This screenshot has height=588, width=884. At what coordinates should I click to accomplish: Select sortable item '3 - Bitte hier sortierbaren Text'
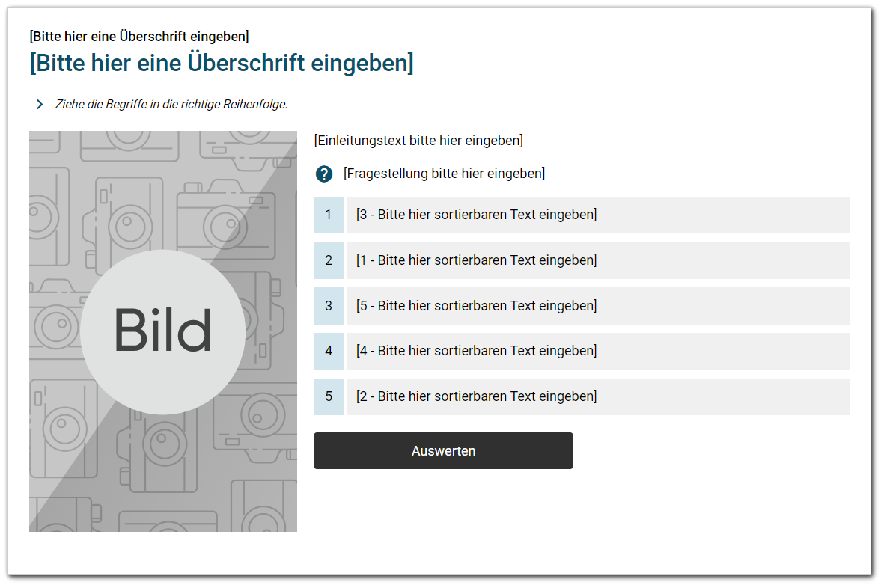(x=598, y=215)
